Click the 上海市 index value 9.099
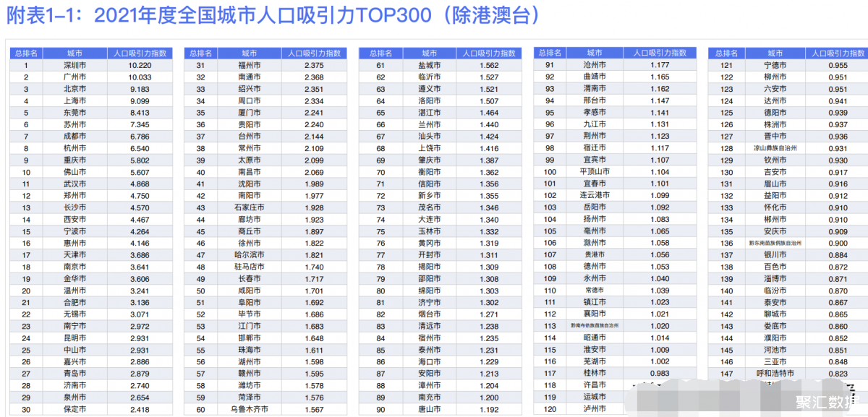Image resolution: width=868 pixels, height=417 pixels. pos(140,100)
